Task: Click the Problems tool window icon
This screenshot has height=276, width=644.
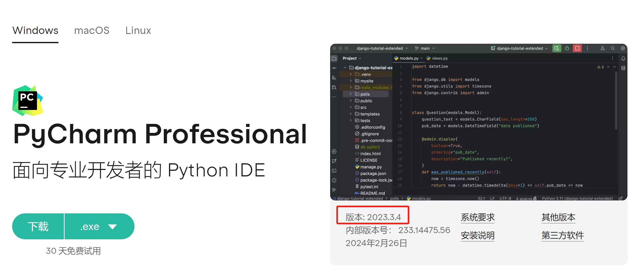Action: click(334, 180)
